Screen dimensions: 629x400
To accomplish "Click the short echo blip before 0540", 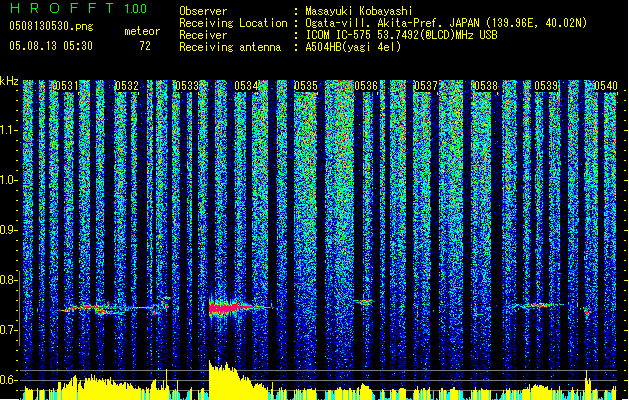I will click(x=587, y=311).
